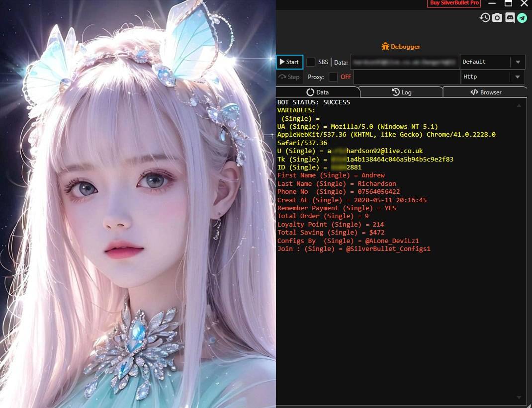532x408 pixels.
Task: Open the Discord icon link
Action: coord(510,17)
